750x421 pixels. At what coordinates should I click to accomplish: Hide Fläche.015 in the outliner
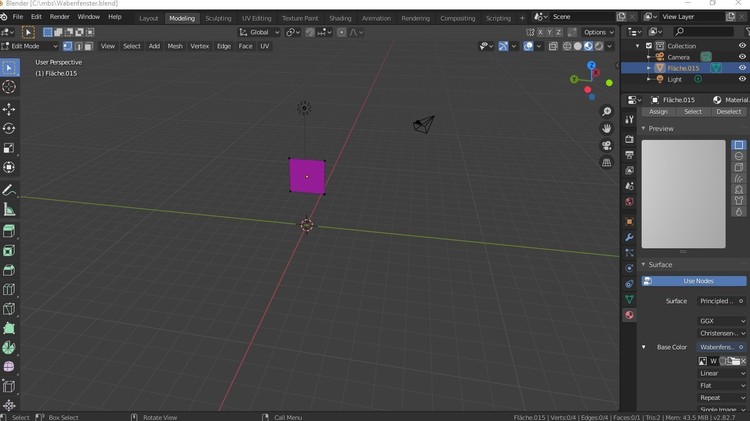[742, 68]
